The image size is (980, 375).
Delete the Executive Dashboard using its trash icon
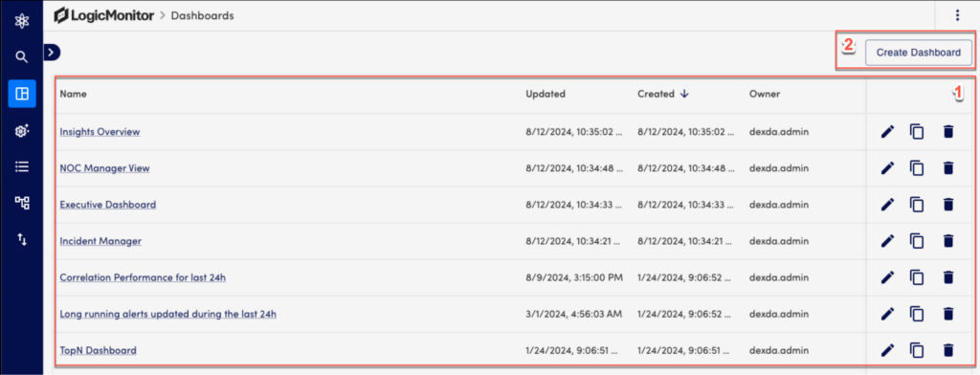(x=948, y=205)
